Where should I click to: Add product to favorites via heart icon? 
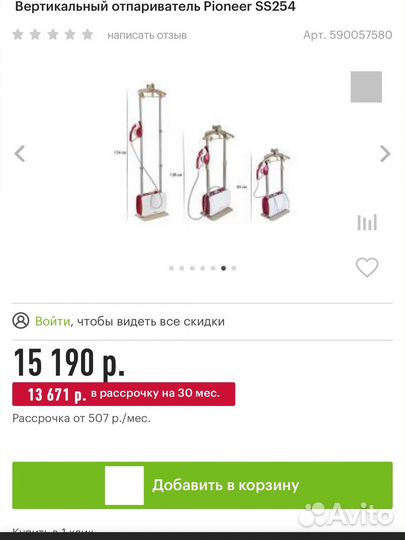(367, 267)
